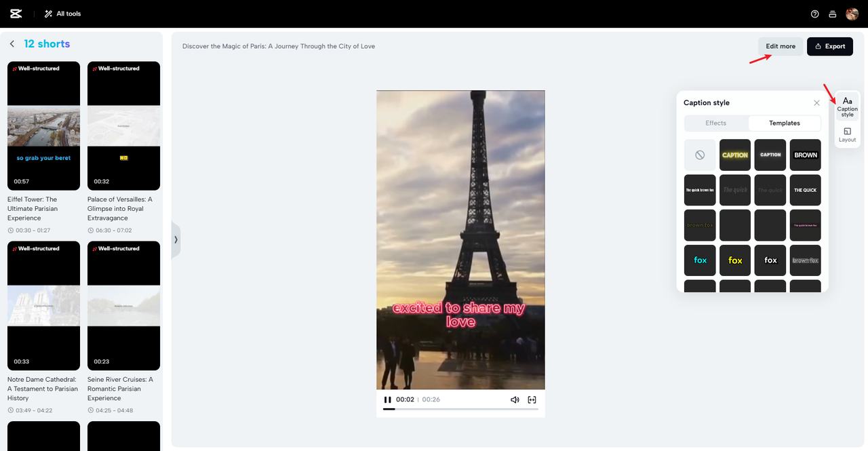Click the total duration 00:26
Viewport: 868px width, 451px height.
(x=431, y=399)
